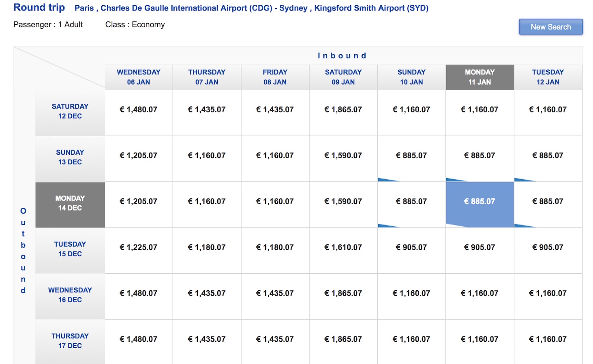The height and width of the screenshot is (364, 593).
Task: Choose fare for 14 Dec out, 08 Jan return
Action: [275, 205]
